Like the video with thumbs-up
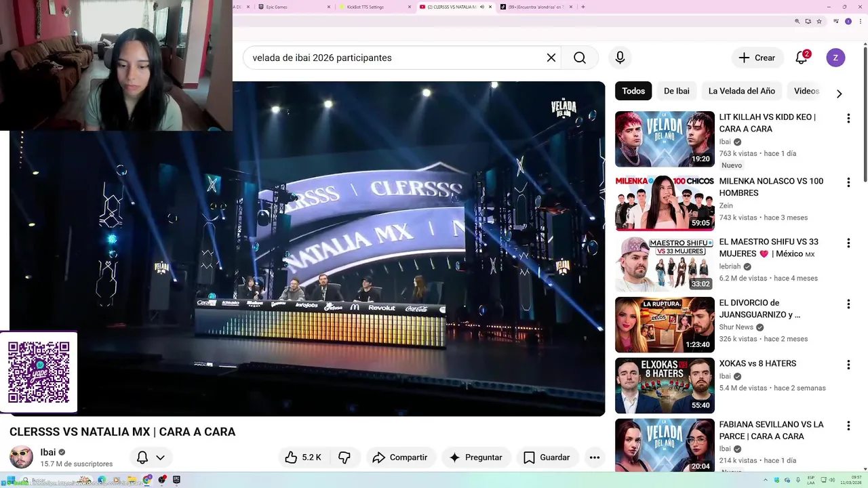The image size is (868, 488). tap(302, 457)
